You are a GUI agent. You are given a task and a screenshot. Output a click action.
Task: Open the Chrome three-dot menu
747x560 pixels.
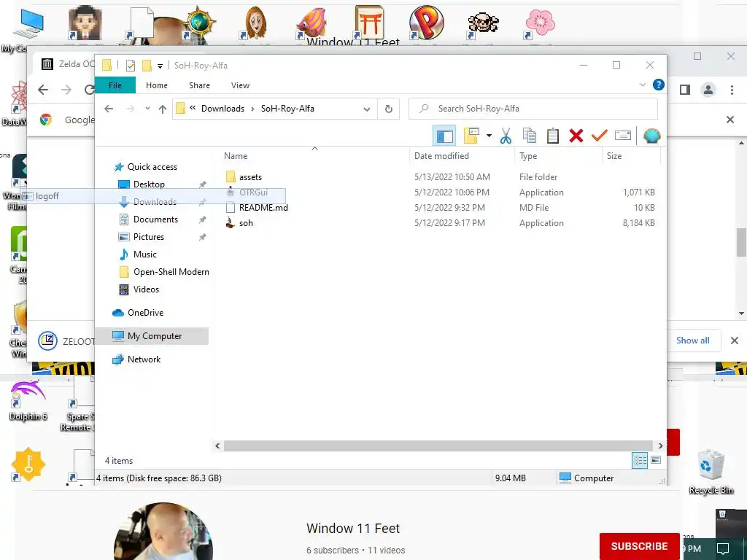tap(732, 90)
